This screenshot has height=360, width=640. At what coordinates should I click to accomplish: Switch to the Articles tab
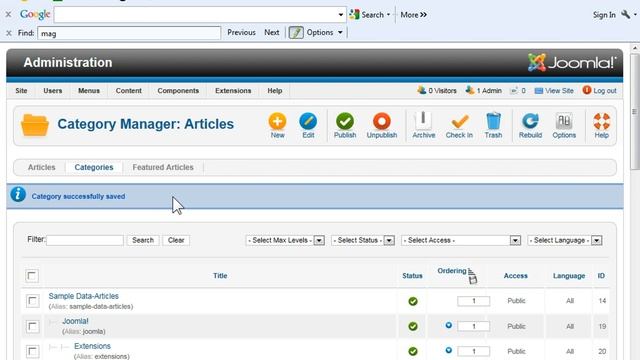[x=42, y=167]
